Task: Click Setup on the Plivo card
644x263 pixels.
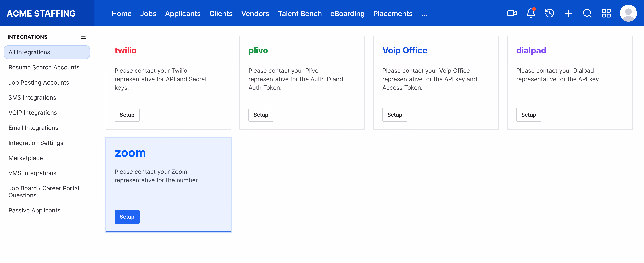Action: coord(261,115)
